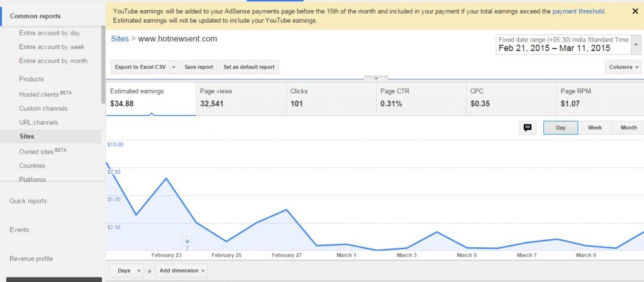Screen dimensions: 644x282
Task: Switch chart view to Week
Action: 594,128
